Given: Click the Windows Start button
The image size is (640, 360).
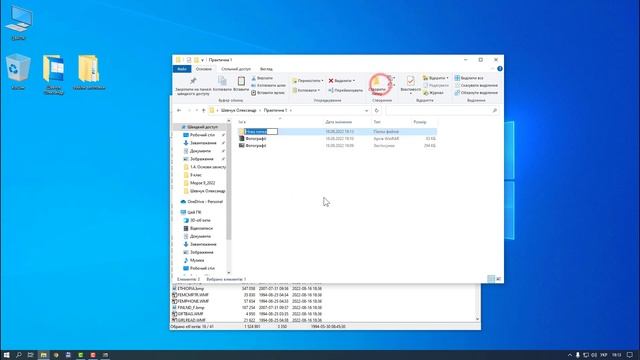Looking at the screenshot, I should coord(6,355).
